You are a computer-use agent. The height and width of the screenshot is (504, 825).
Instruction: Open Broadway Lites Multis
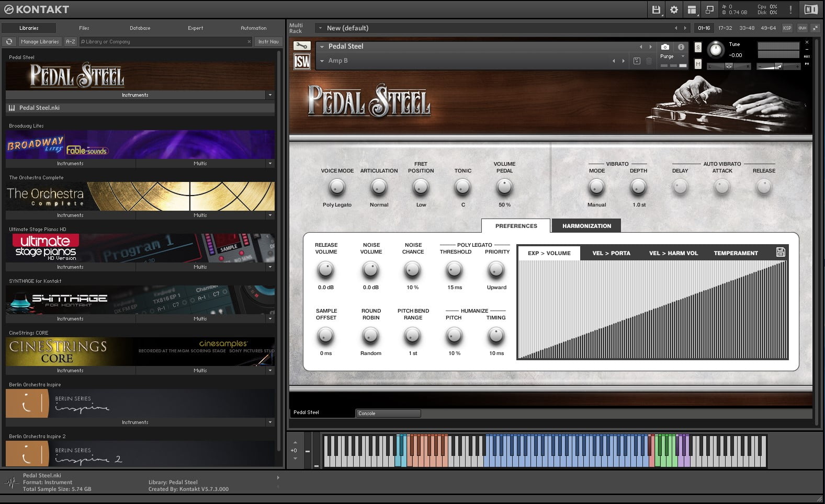click(200, 164)
